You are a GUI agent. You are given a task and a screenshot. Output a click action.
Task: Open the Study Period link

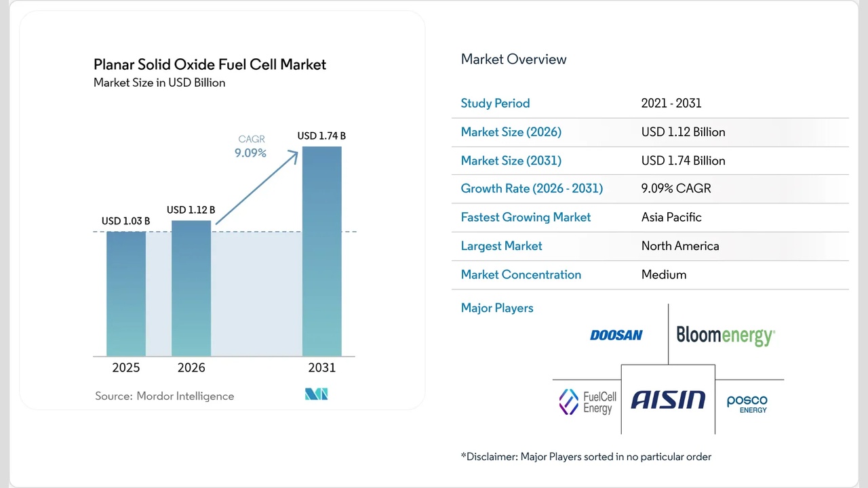point(495,103)
